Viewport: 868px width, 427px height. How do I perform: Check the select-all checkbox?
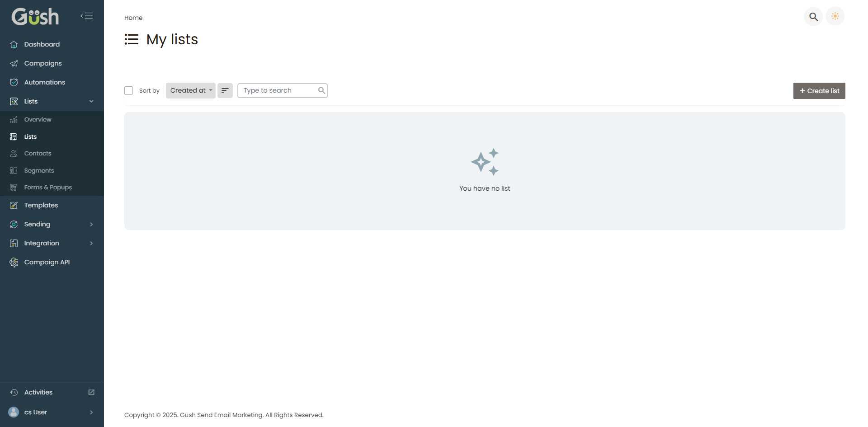129,90
